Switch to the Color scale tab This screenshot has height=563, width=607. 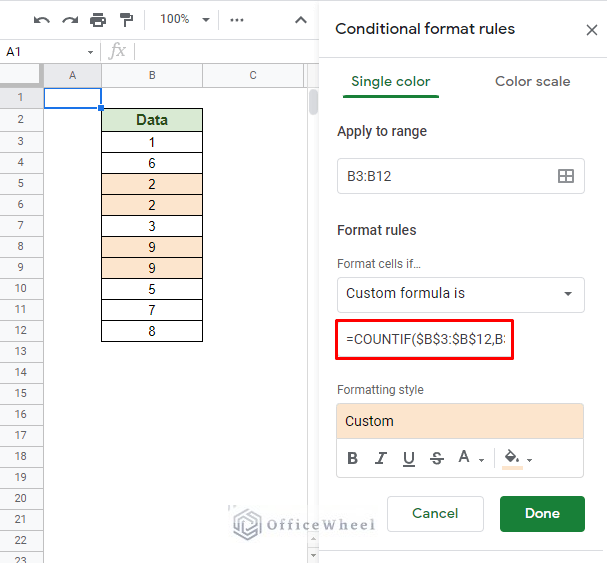pos(532,81)
